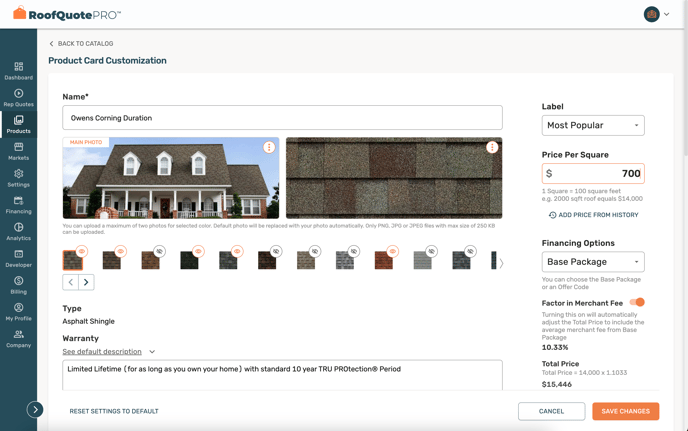Screen dimensions: 688x431
Task: Open My Profile in the sidebar
Action: pos(18,312)
